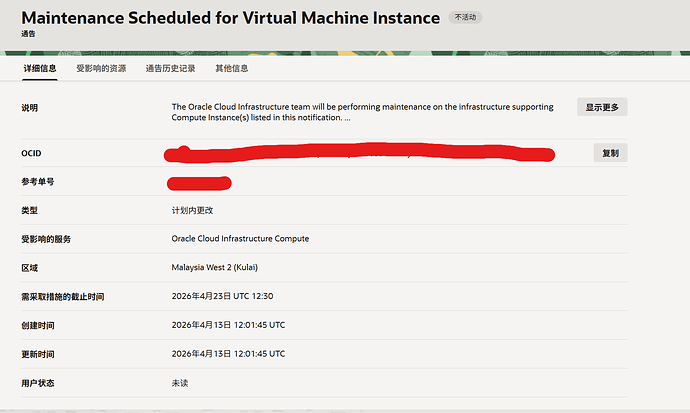
Task: Click the 类型 field label
Action: pyautogui.click(x=29, y=210)
